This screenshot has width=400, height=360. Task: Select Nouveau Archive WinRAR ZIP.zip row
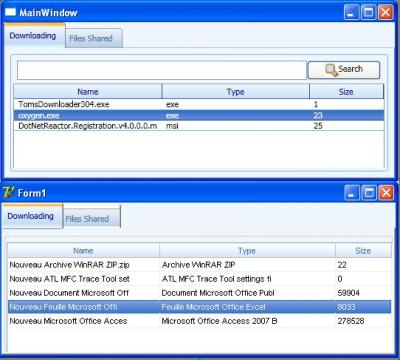click(199, 265)
